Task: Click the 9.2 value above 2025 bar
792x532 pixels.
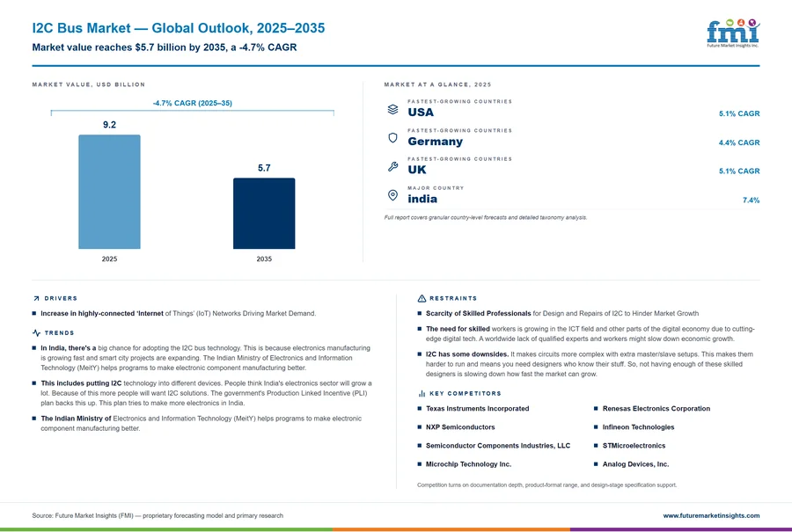Action: tap(110, 125)
